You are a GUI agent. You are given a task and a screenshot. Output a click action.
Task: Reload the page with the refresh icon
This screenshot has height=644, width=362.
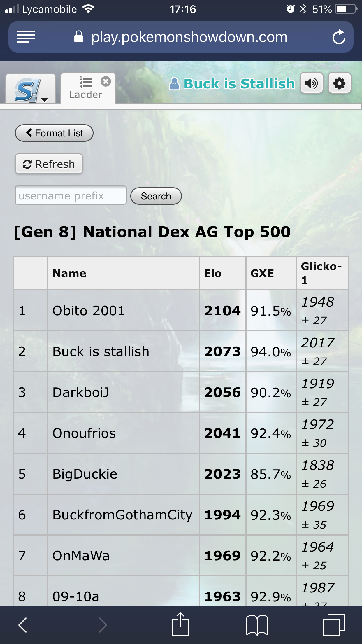(x=339, y=37)
